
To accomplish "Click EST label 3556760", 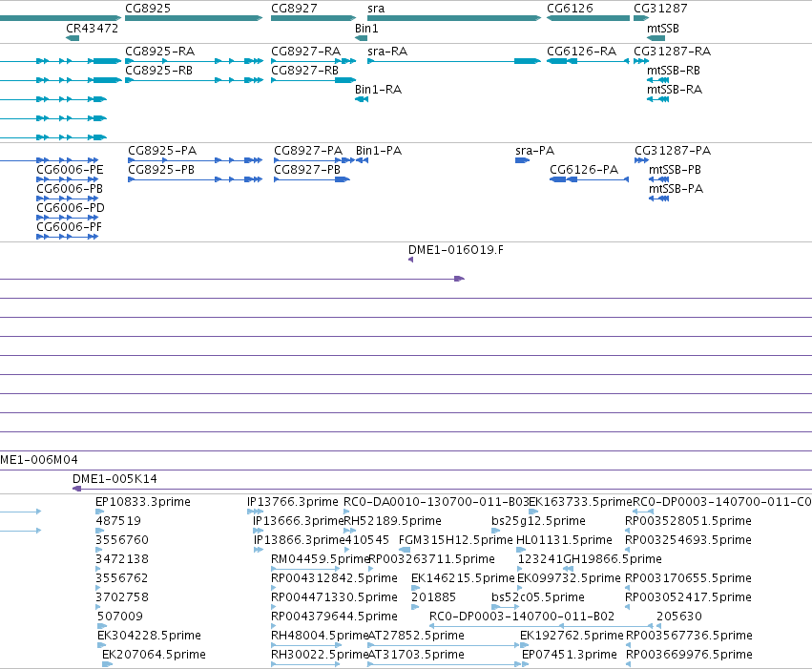I will [x=122, y=540].
